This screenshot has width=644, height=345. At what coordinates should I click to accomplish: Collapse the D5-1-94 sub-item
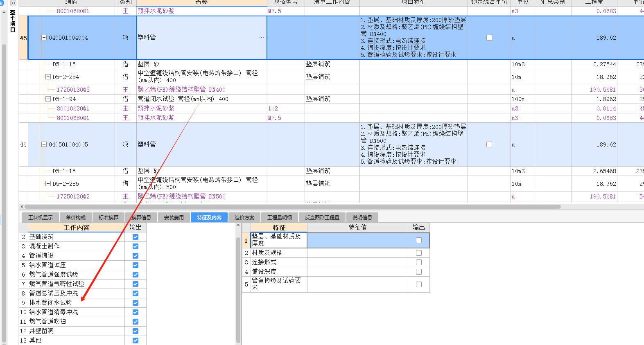48,99
